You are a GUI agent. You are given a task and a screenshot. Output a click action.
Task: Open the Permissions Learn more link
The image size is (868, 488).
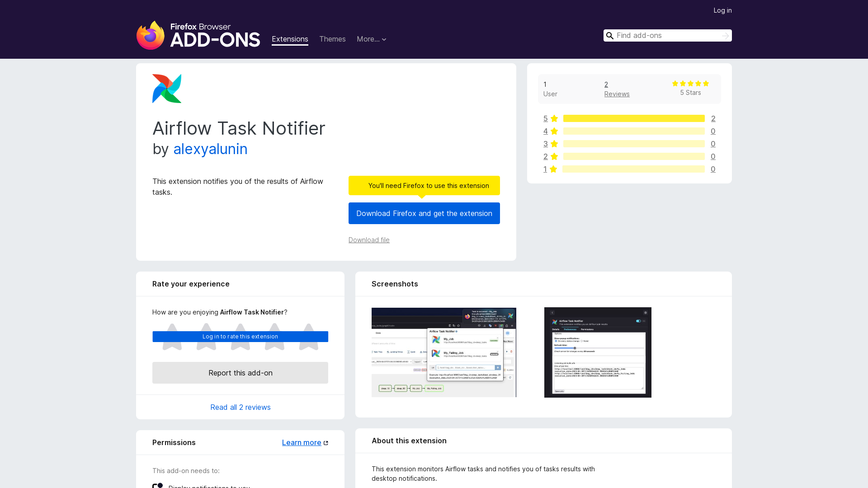302,443
